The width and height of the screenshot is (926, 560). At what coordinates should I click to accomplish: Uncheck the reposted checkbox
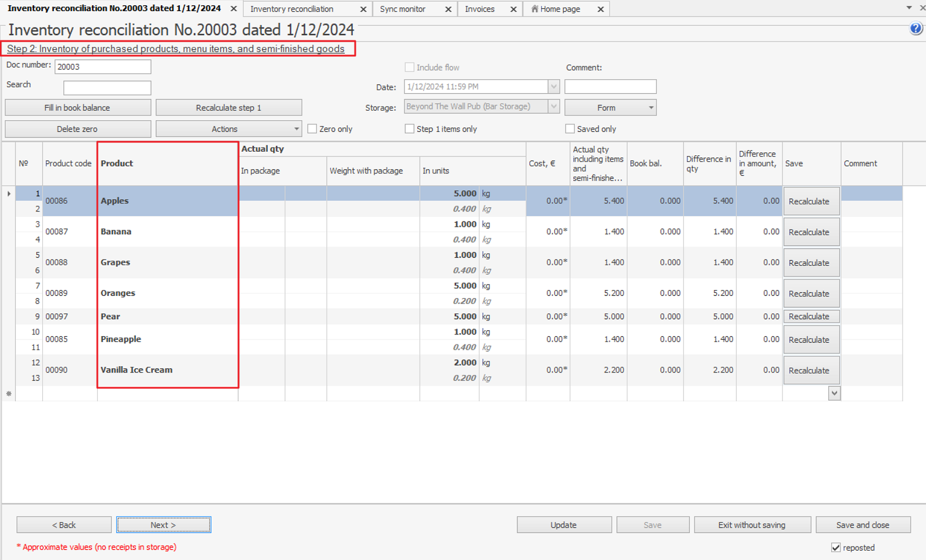click(x=836, y=548)
